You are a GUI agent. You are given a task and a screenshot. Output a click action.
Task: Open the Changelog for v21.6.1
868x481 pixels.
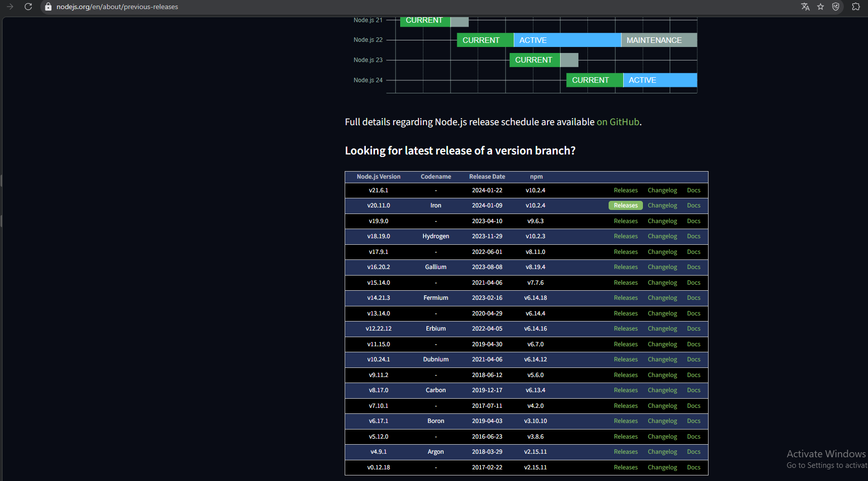[x=662, y=190]
